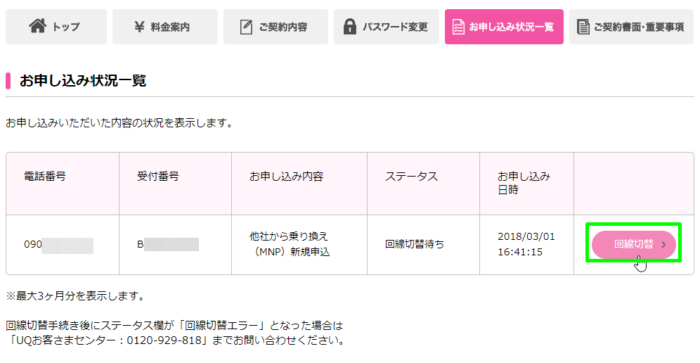The height and width of the screenshot is (363, 700).
Task: Open the トップ tab
Action: (x=56, y=27)
